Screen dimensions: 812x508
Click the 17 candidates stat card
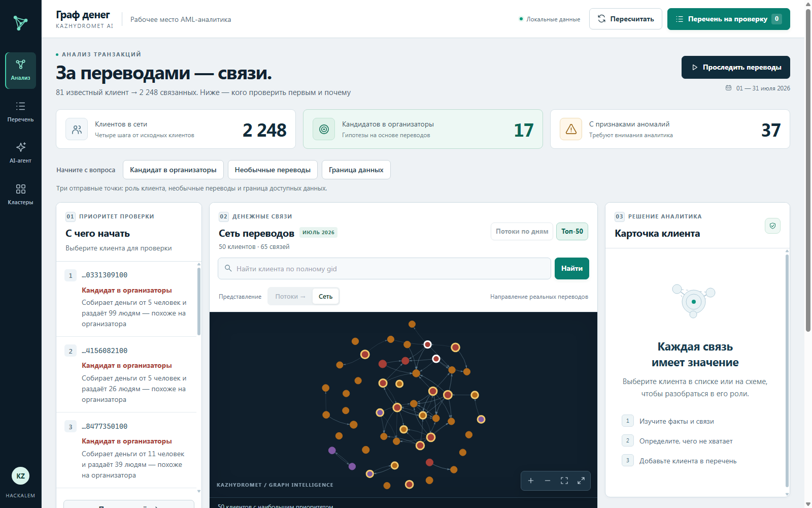(423, 129)
